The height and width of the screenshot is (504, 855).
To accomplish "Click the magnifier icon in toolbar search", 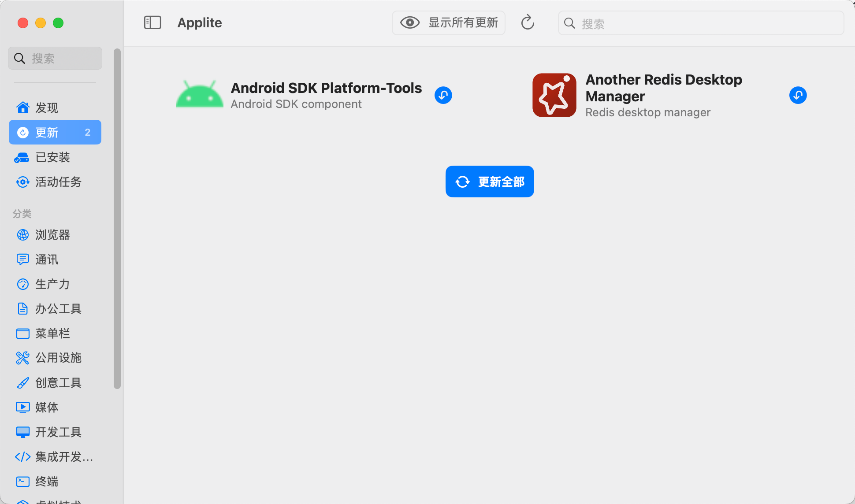I will (x=569, y=23).
